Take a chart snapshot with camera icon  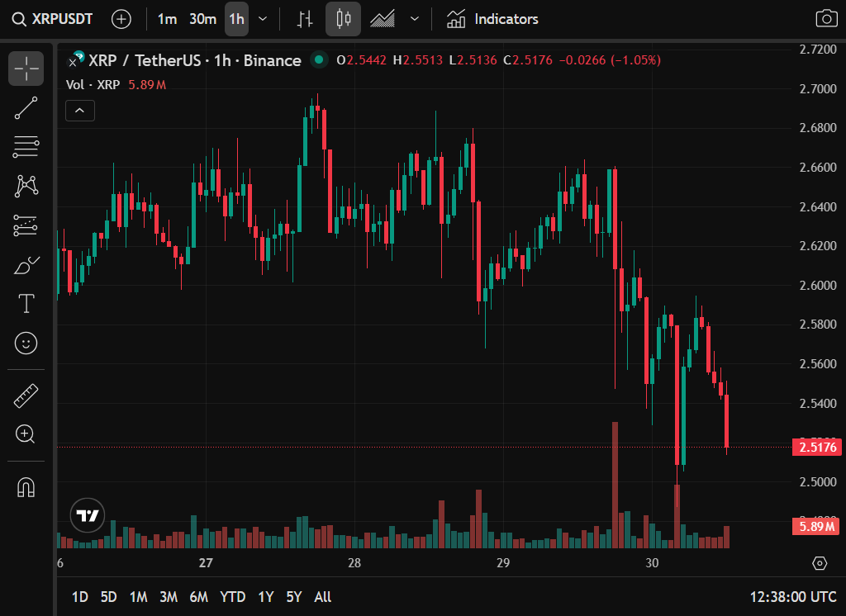(825, 19)
